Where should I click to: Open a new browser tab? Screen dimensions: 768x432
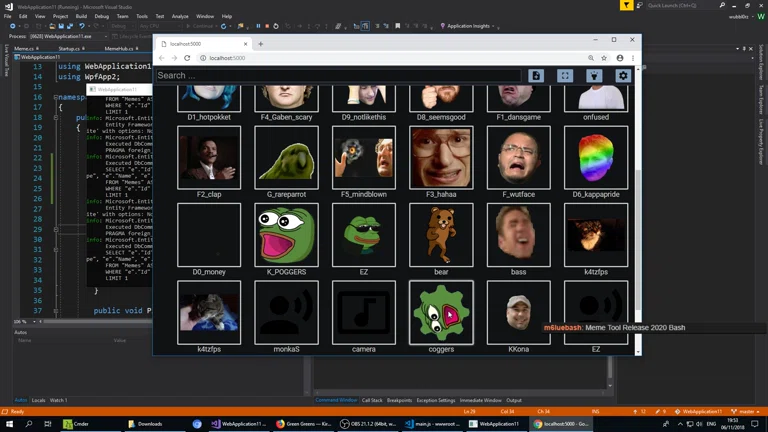coord(261,44)
